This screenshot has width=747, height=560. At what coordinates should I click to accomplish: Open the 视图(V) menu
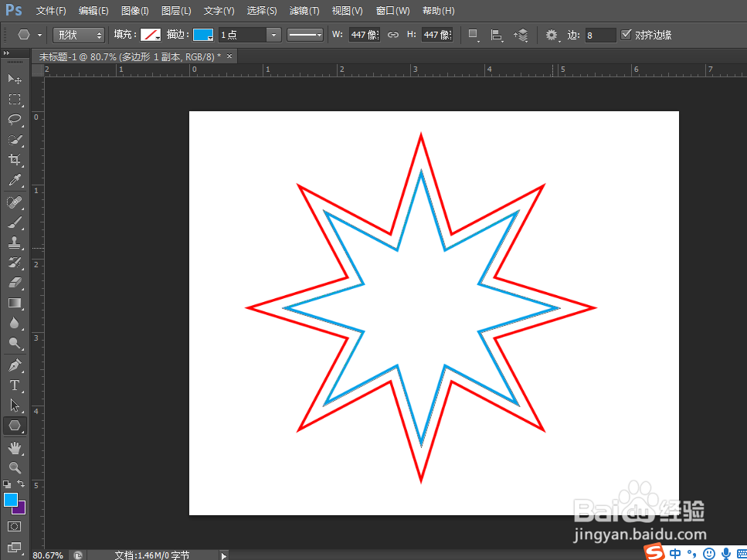[348, 11]
